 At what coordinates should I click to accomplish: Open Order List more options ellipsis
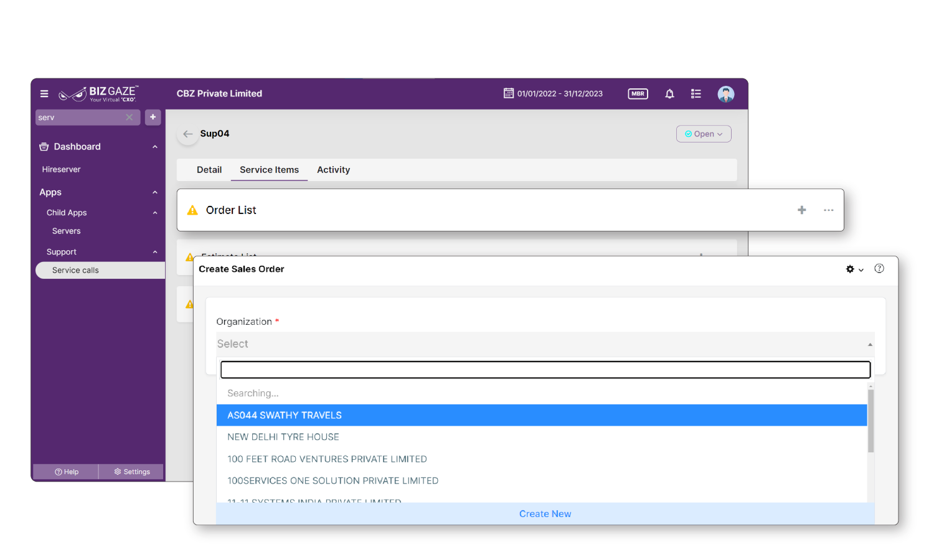tap(828, 210)
